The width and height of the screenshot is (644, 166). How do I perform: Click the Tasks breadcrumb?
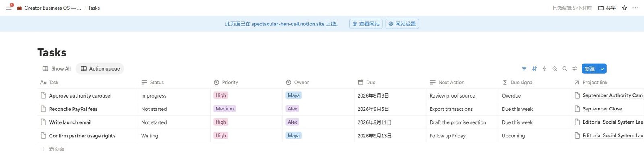point(94,8)
